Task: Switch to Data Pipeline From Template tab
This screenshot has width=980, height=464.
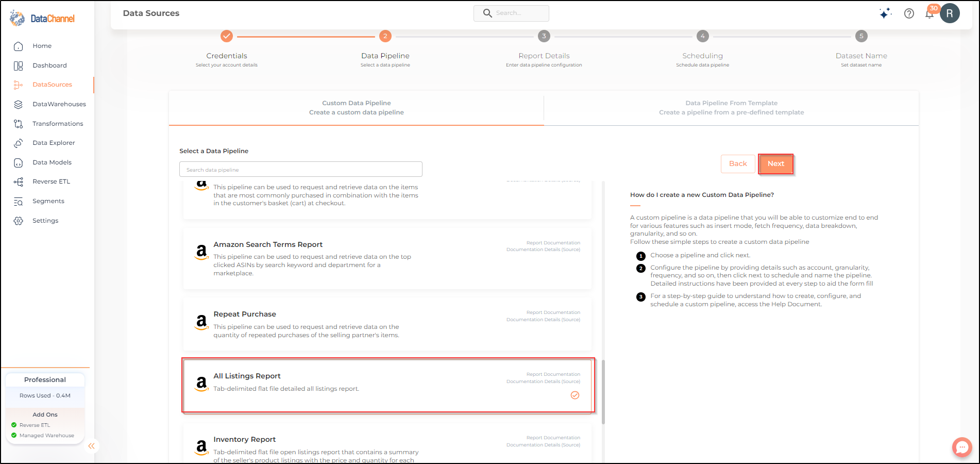Action: (732, 108)
